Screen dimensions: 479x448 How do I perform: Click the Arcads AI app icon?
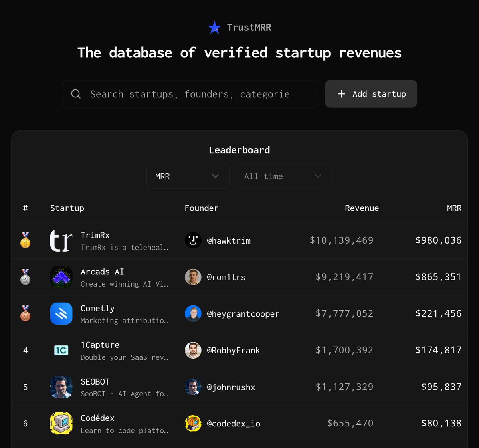pos(61,277)
